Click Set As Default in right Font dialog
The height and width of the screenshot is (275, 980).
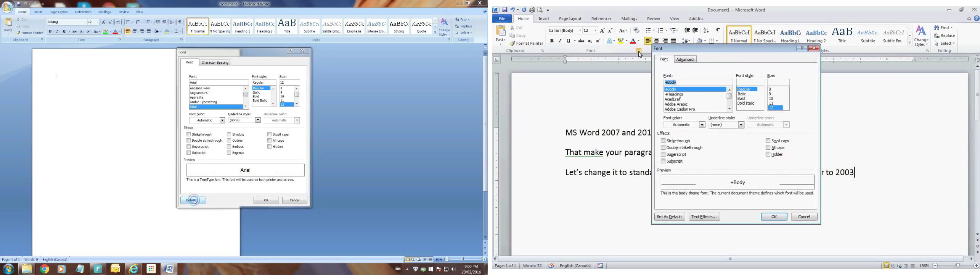670,217
